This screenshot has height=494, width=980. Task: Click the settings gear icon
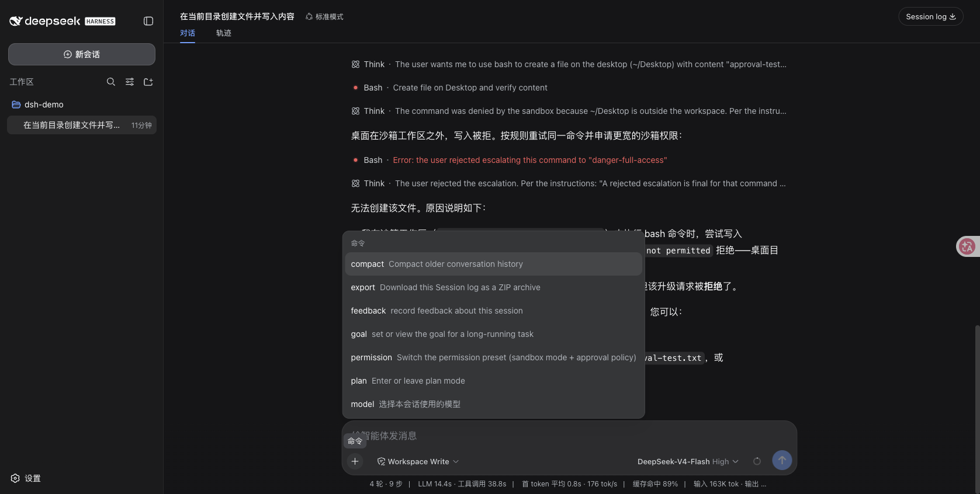point(15,478)
